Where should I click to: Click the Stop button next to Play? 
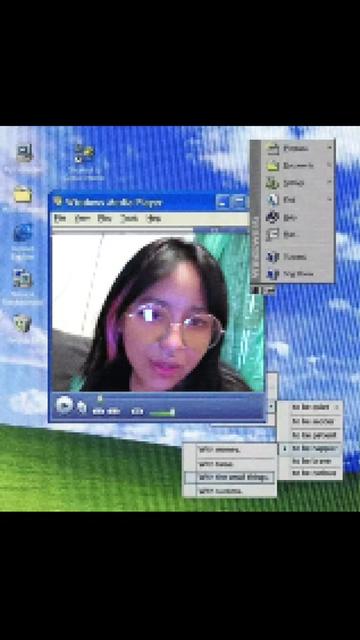(x=82, y=407)
